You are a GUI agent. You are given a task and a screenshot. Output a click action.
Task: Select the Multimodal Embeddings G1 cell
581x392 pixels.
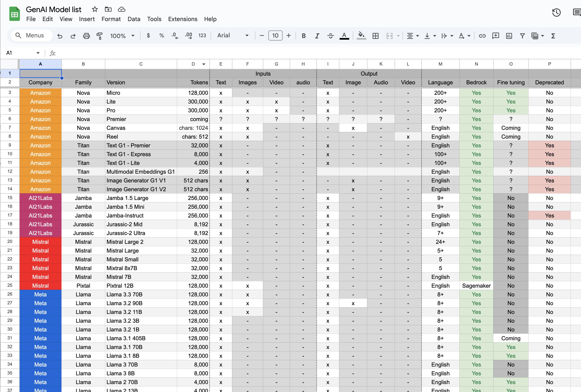tap(141, 172)
